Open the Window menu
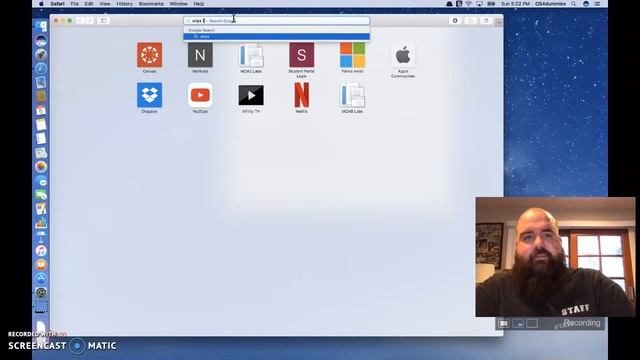Viewport: 640px width, 360px height. (178, 4)
